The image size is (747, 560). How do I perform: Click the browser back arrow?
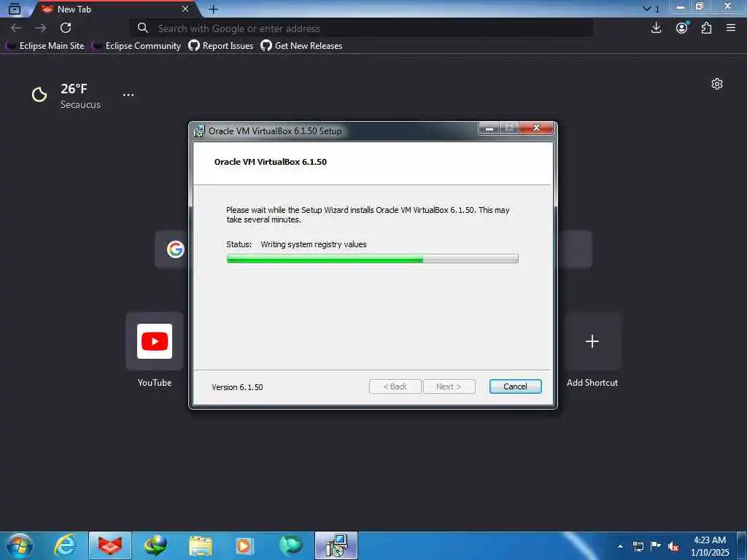pos(16,28)
